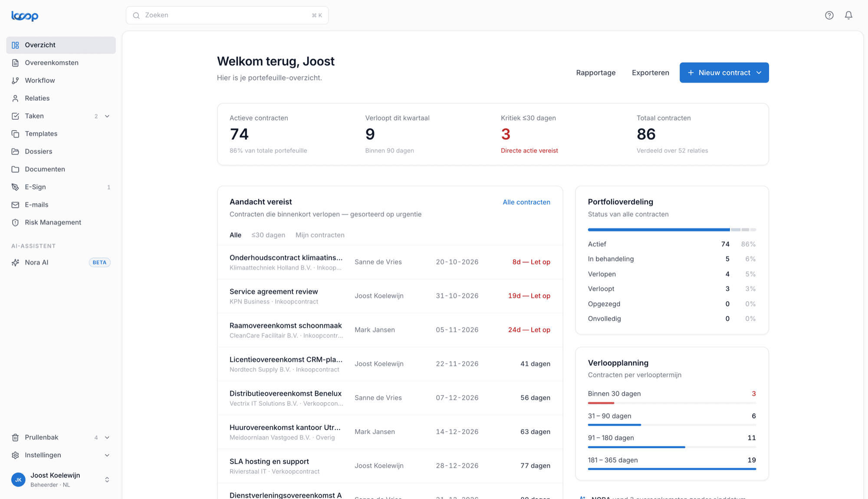This screenshot has height=499, width=868.
Task: Click the Workflow branch icon
Action: tap(15, 81)
